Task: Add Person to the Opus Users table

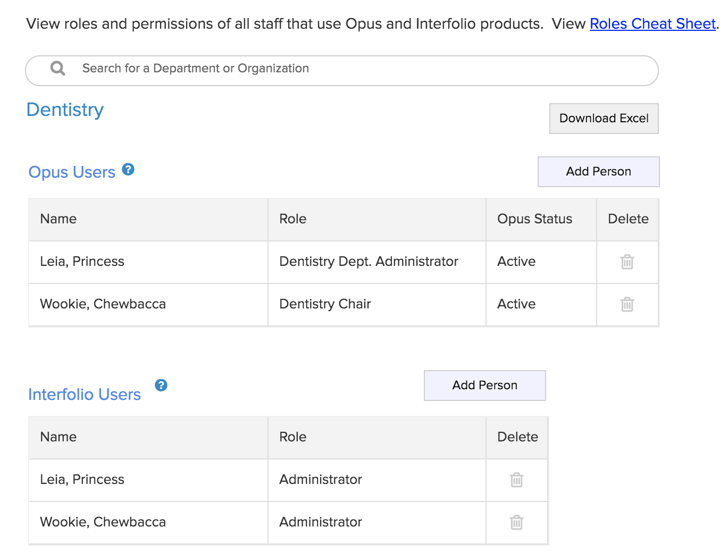Action: click(x=598, y=171)
